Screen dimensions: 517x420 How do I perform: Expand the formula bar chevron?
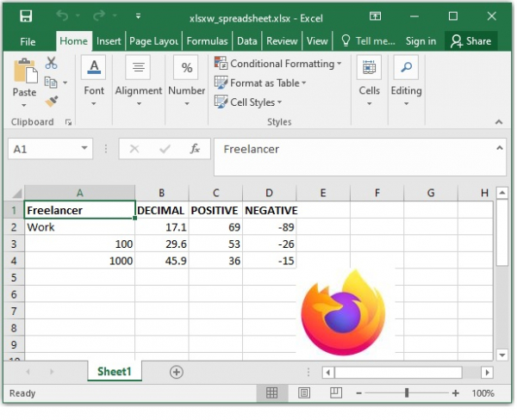(x=500, y=148)
